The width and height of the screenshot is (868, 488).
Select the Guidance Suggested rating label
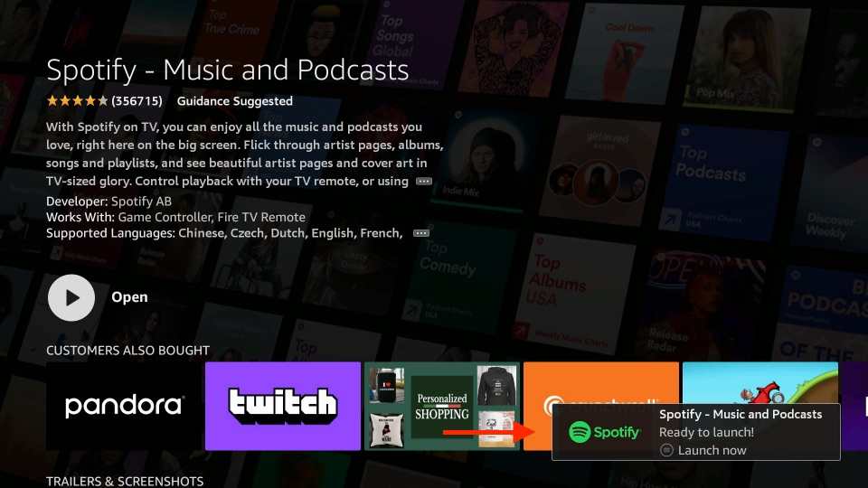(x=235, y=101)
